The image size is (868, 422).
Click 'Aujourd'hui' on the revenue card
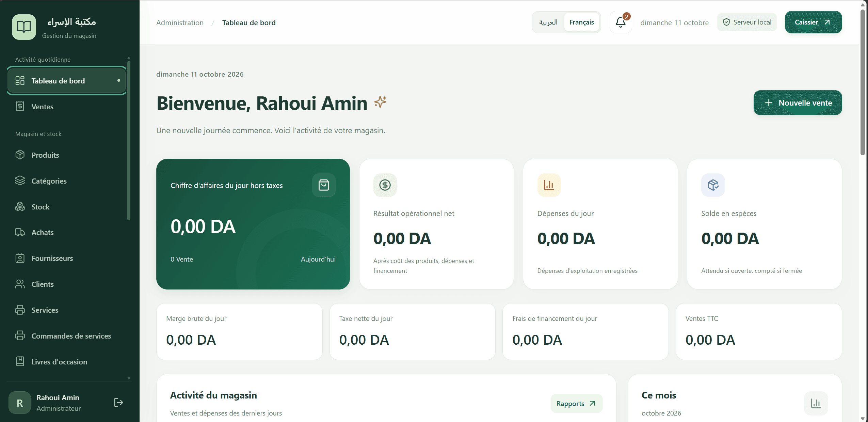click(x=318, y=259)
